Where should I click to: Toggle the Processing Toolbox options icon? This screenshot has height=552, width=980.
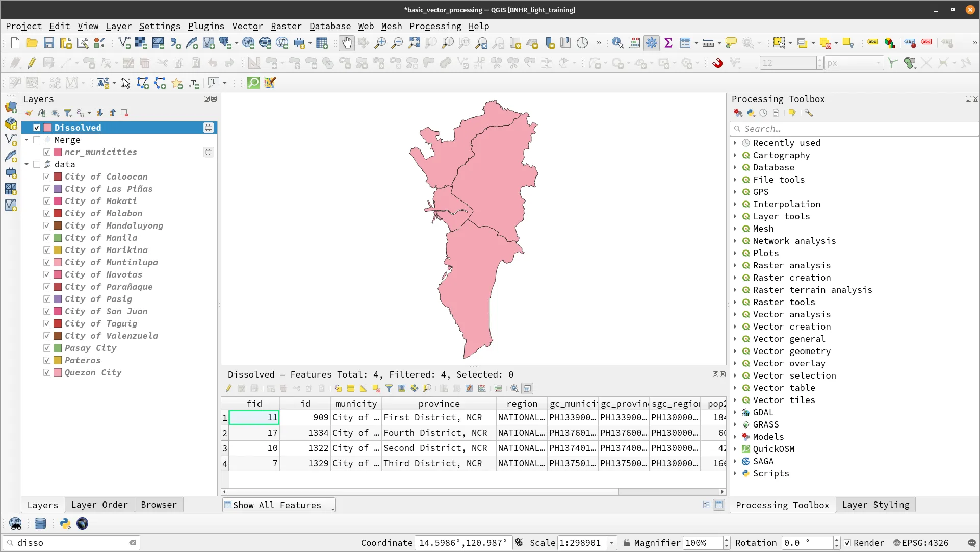coord(809,113)
